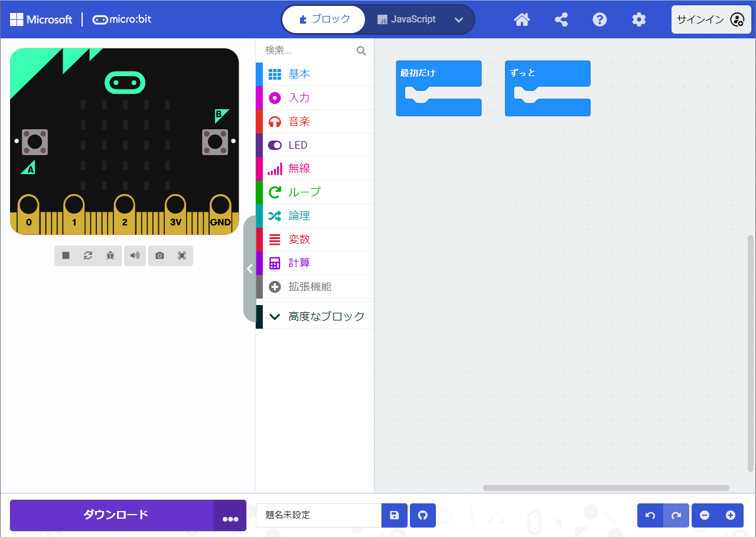Click simulator GND pin

[220, 214]
